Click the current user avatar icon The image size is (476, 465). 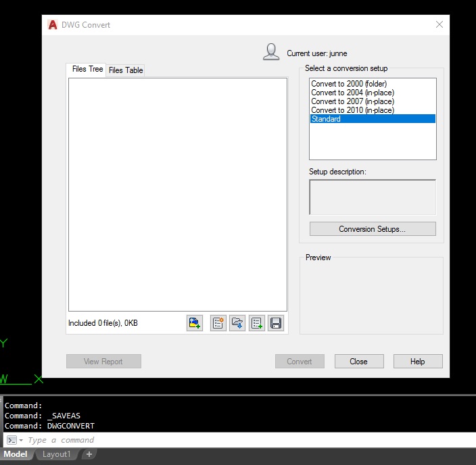(x=271, y=52)
